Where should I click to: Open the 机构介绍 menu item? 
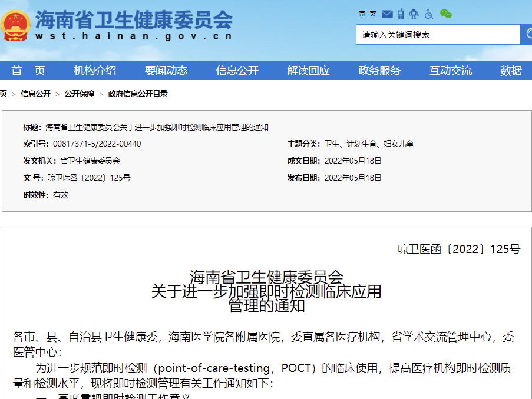pyautogui.click(x=95, y=71)
